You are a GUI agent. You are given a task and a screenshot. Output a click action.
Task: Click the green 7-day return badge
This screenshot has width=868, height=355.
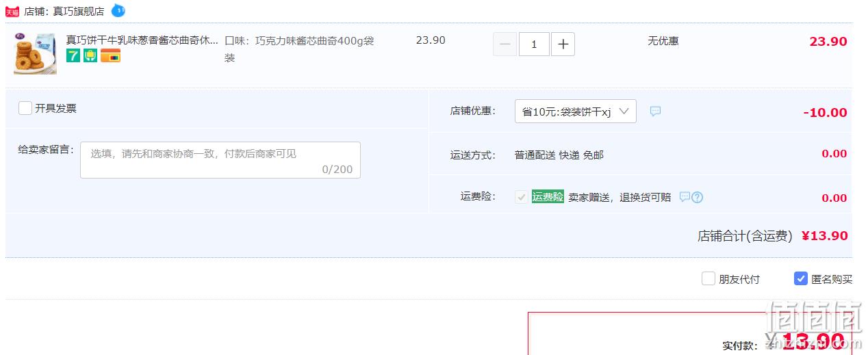coord(73,56)
